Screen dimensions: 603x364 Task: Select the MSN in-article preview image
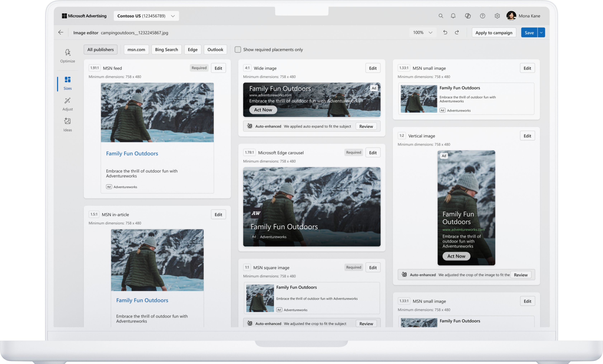coord(157,260)
